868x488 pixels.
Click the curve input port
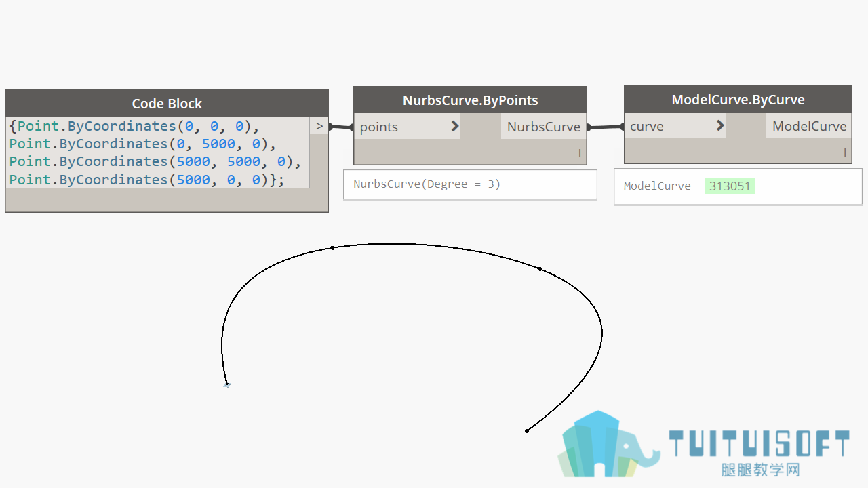coord(675,125)
